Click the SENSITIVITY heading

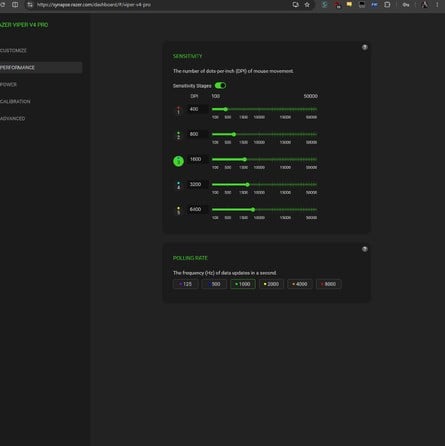187,56
